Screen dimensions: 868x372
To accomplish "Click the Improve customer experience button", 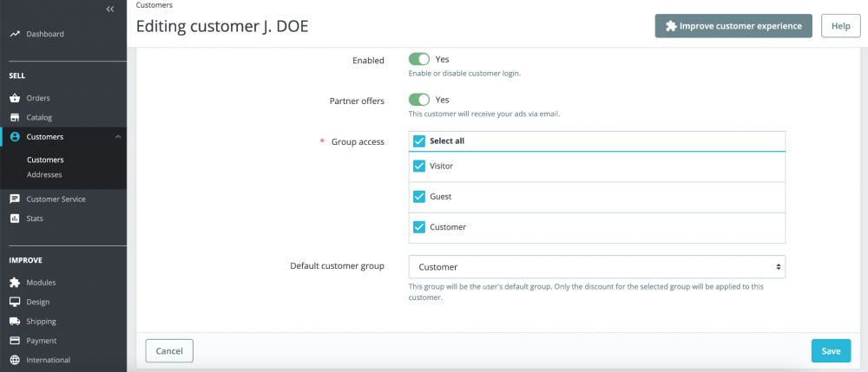I will (x=733, y=26).
